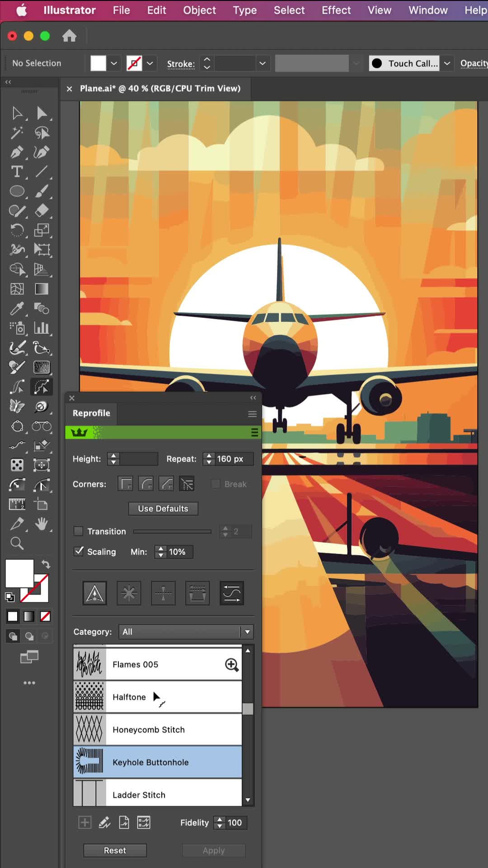Open the Object menu
Screen dimensions: 488x868
[x=199, y=10]
